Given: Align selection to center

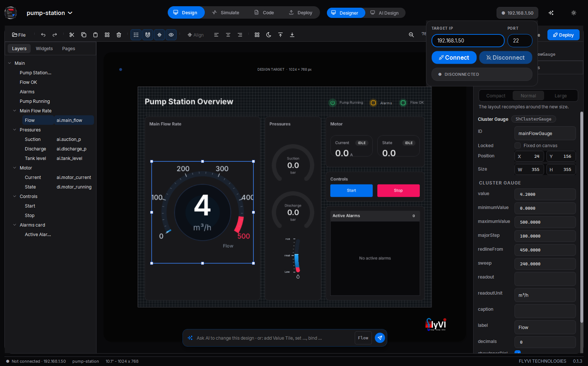Looking at the screenshot, I should [228, 35].
